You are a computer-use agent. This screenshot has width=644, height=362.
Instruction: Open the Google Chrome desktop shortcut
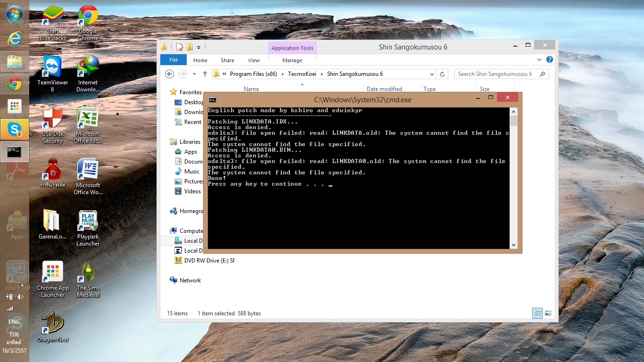[88, 23]
